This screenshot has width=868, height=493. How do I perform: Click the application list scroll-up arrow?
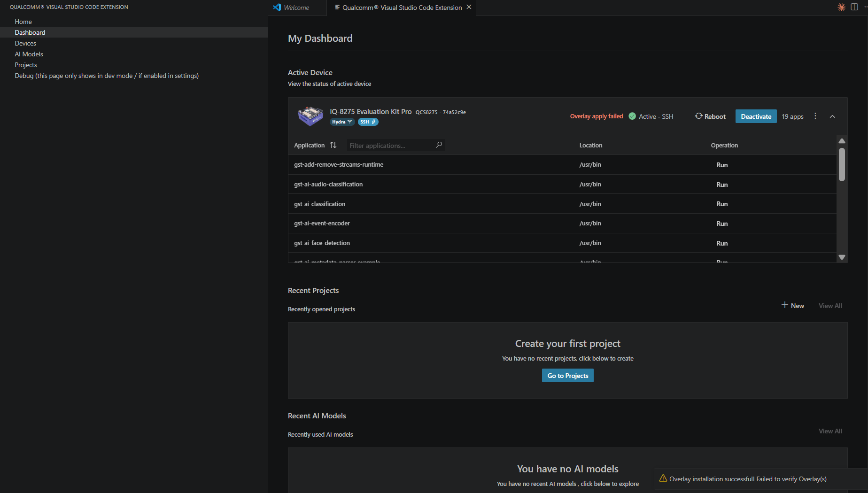(842, 141)
